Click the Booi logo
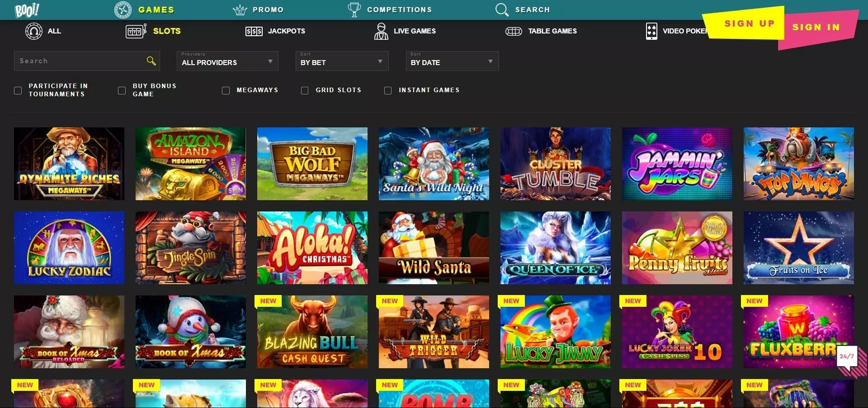 point(27,10)
